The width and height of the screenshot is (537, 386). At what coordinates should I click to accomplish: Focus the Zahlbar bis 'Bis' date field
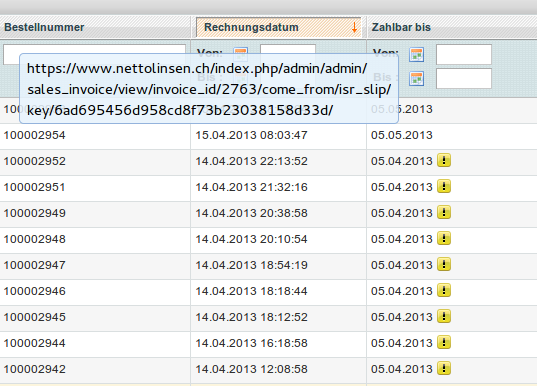(464, 78)
